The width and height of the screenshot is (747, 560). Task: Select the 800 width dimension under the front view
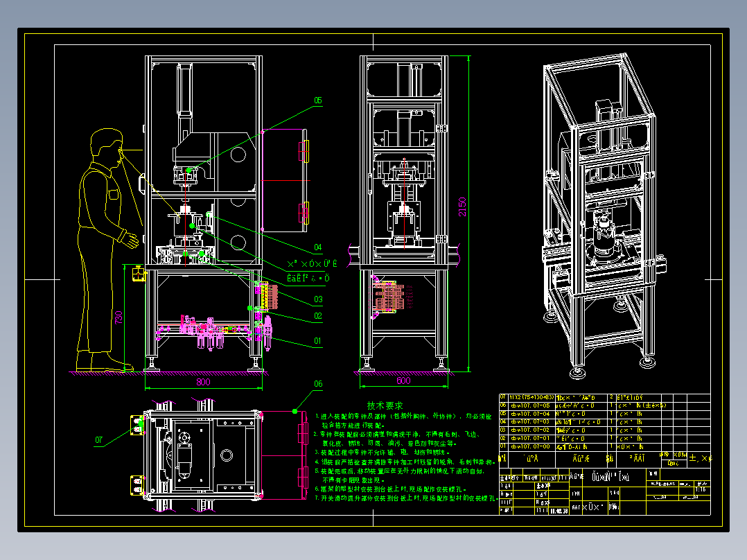[x=204, y=382]
